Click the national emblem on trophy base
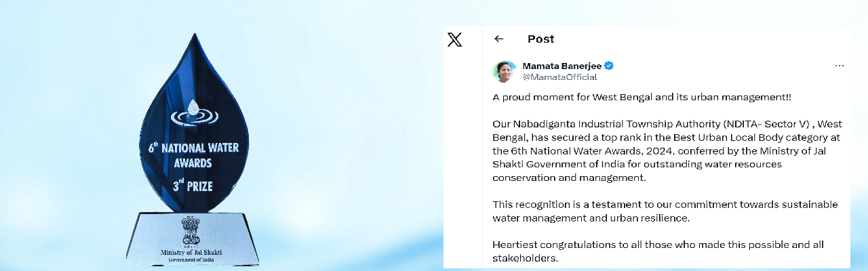The height and width of the screenshot is (271, 868). click(191, 231)
